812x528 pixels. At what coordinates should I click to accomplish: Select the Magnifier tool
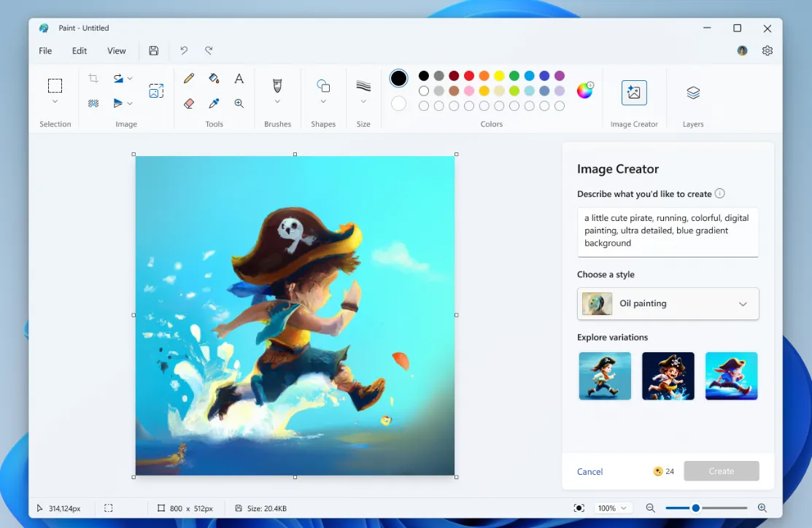(239, 103)
